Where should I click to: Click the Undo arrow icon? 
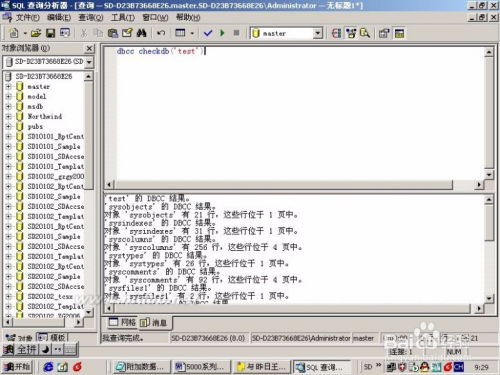point(161,33)
